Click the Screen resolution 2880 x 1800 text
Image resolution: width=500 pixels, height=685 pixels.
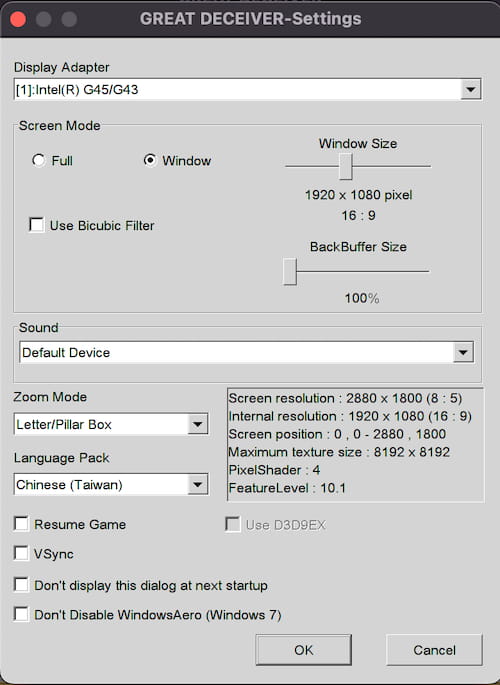pos(345,398)
